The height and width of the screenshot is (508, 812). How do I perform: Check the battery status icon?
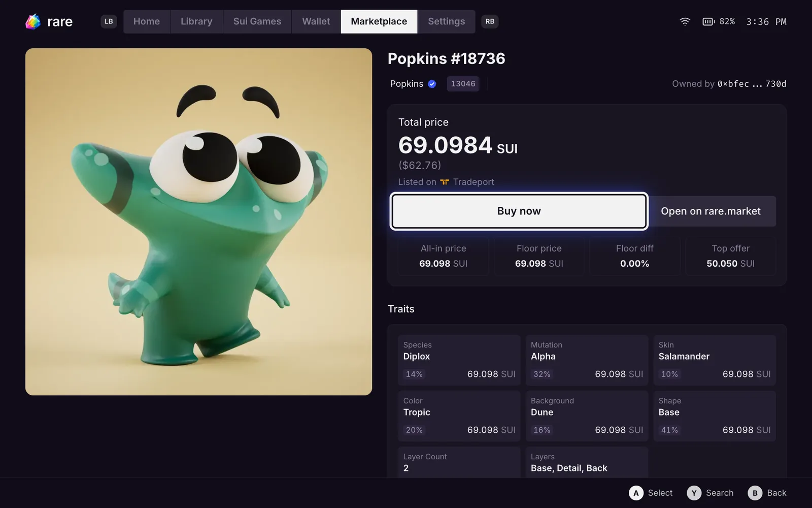pos(708,21)
